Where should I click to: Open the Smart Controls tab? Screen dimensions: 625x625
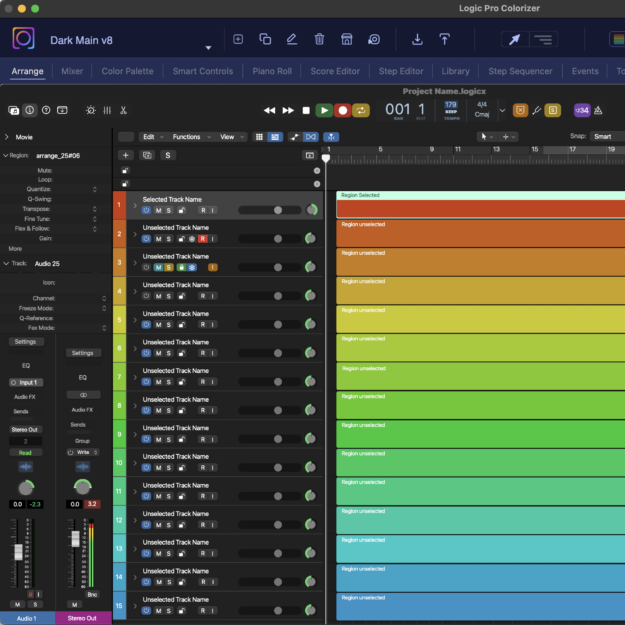pyautogui.click(x=203, y=71)
